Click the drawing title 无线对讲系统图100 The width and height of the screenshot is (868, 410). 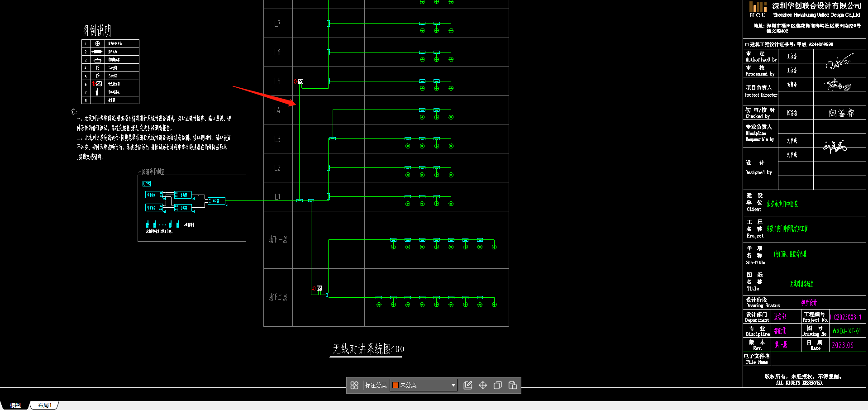coord(368,349)
